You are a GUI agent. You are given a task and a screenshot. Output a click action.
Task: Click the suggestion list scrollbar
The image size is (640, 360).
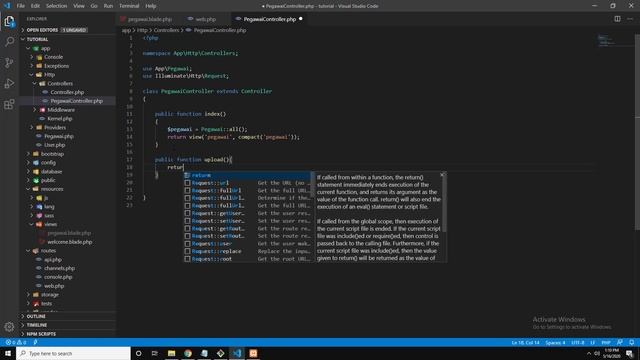click(313, 184)
